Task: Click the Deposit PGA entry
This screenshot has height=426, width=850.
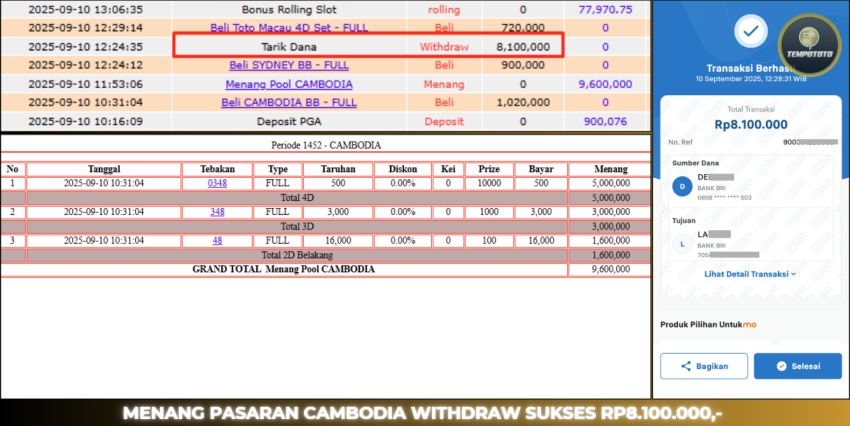Action: (x=289, y=121)
